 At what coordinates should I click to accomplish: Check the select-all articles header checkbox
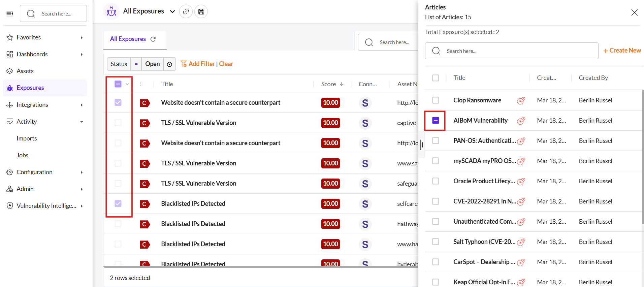point(436,78)
